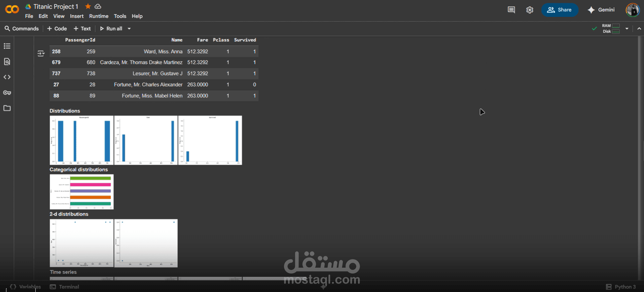Click the Time series heading
This screenshot has height=292, width=644.
coord(63,272)
